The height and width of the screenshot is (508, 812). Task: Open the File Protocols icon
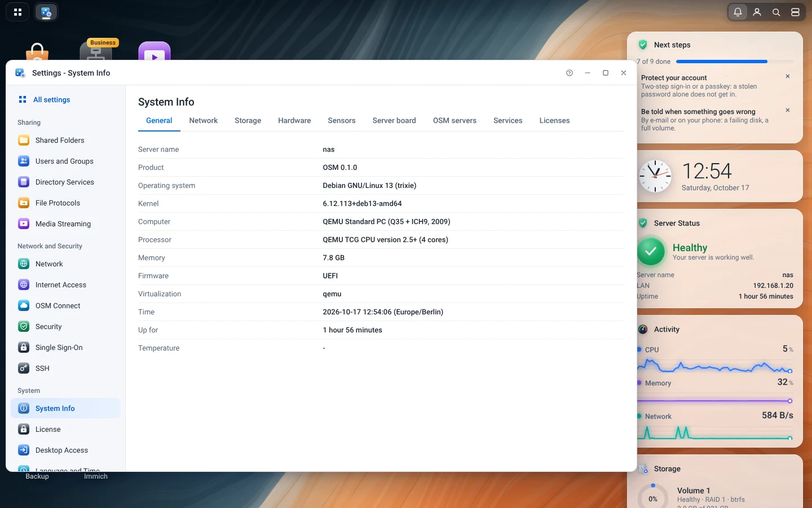[x=24, y=203]
